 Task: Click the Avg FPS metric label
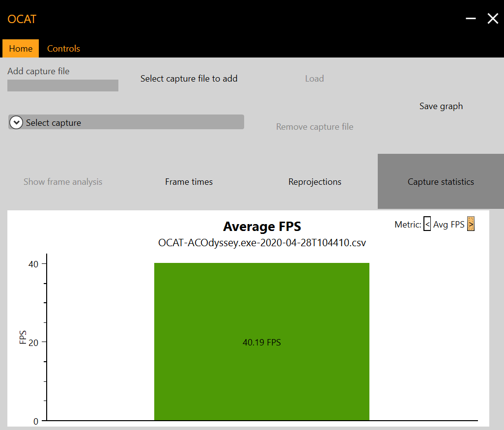coord(448,225)
